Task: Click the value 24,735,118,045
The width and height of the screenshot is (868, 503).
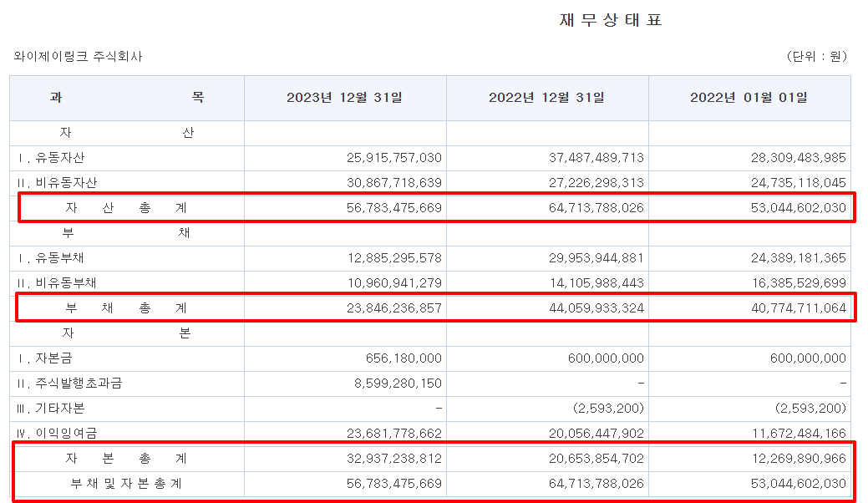Action: coord(799,183)
